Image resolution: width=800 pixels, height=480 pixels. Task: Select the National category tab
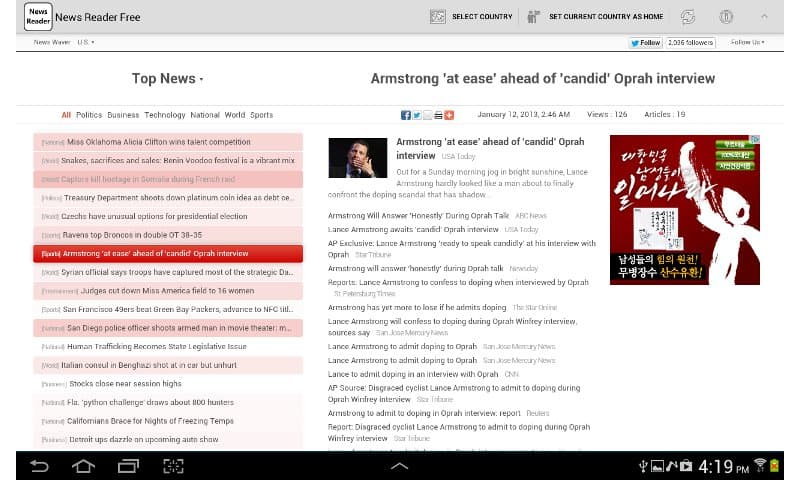(205, 115)
